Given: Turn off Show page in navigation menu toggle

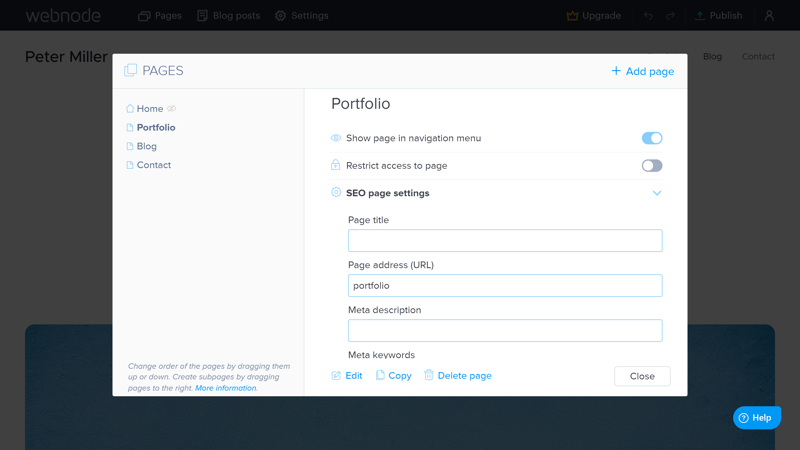Looking at the screenshot, I should (x=652, y=138).
